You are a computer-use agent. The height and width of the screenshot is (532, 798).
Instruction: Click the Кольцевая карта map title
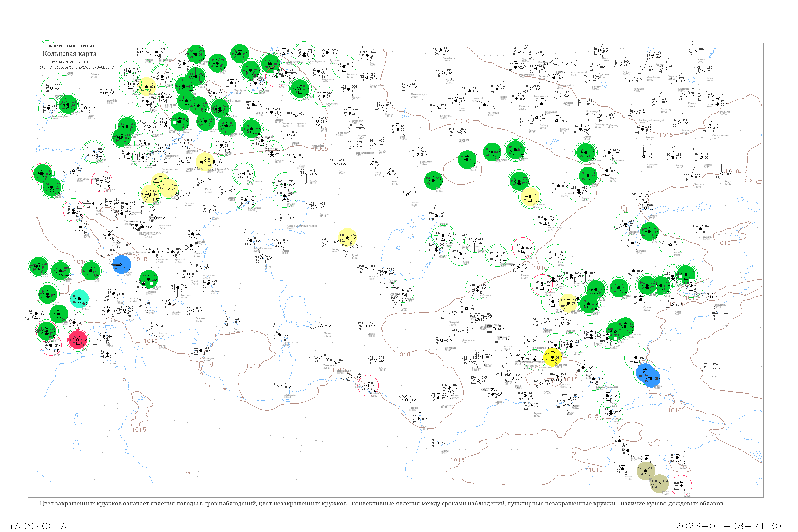(x=69, y=54)
